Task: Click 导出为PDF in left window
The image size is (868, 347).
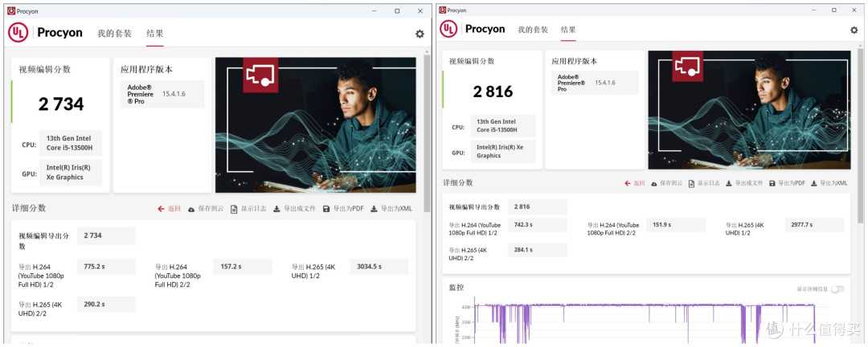Action: coord(343,209)
